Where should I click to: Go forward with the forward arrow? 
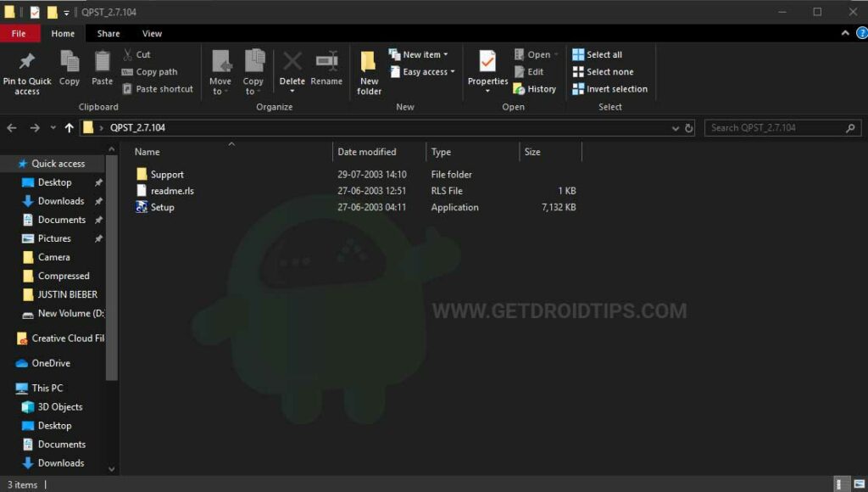[x=35, y=128]
